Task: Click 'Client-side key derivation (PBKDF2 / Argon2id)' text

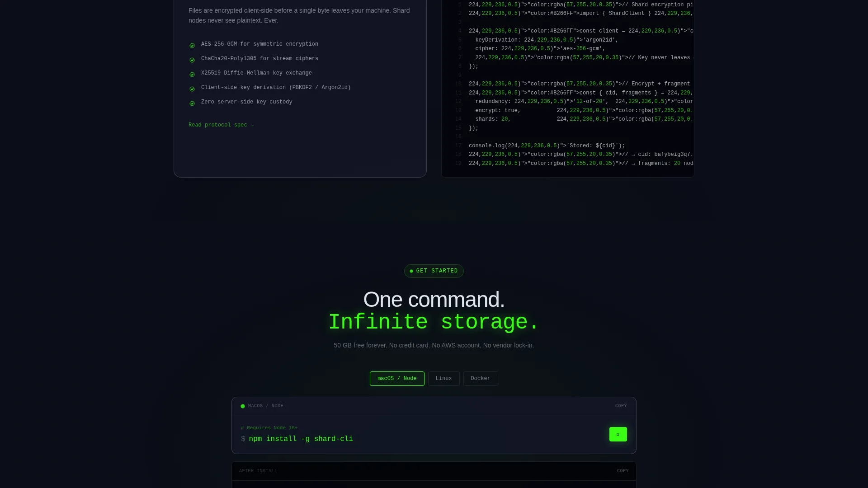Action: pos(276,88)
